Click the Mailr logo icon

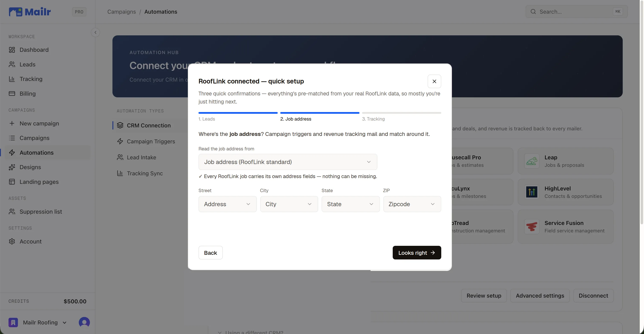click(16, 12)
